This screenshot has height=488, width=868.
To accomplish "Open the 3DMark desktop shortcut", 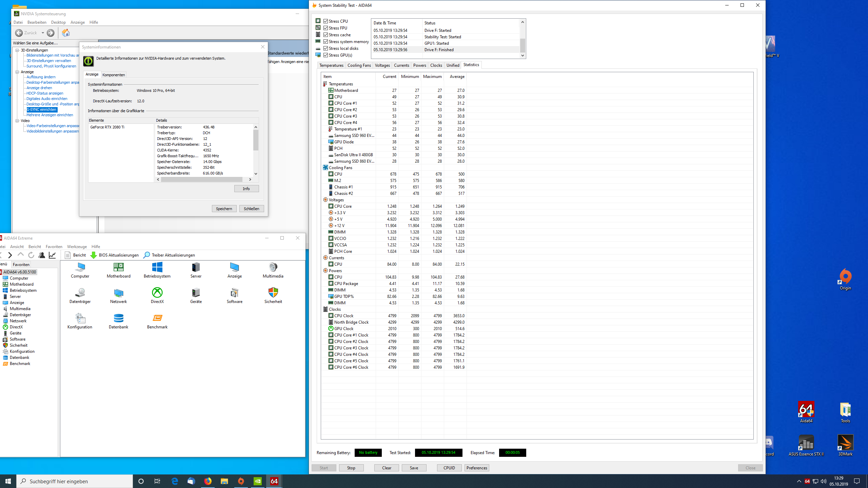I will coord(845,445).
